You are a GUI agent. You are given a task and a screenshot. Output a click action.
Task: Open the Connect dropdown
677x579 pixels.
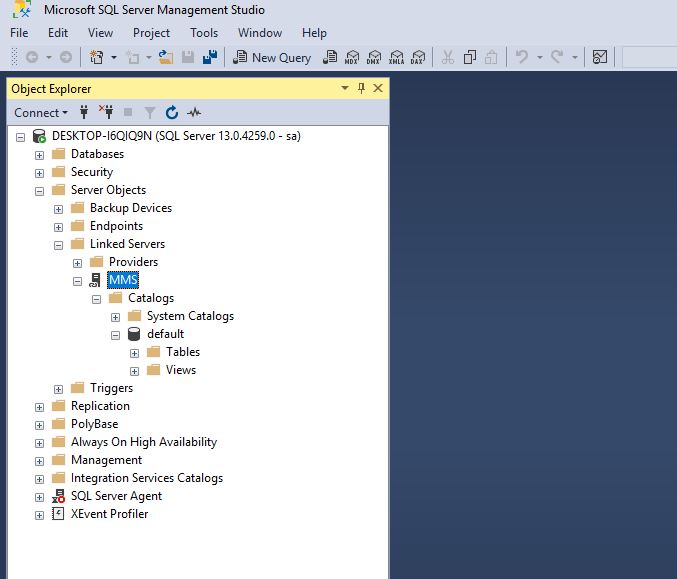tap(41, 113)
